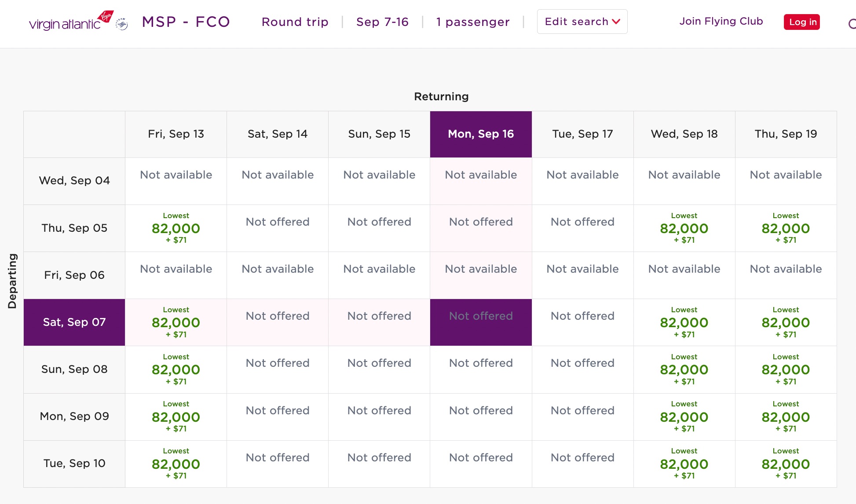Open the Join Flying Club link

coord(721,21)
